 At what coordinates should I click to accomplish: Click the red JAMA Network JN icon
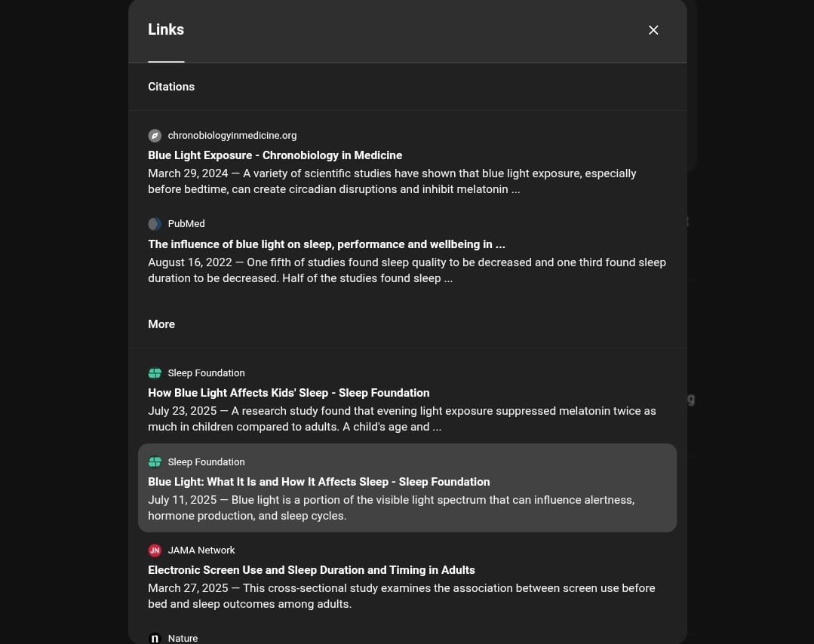(x=155, y=550)
